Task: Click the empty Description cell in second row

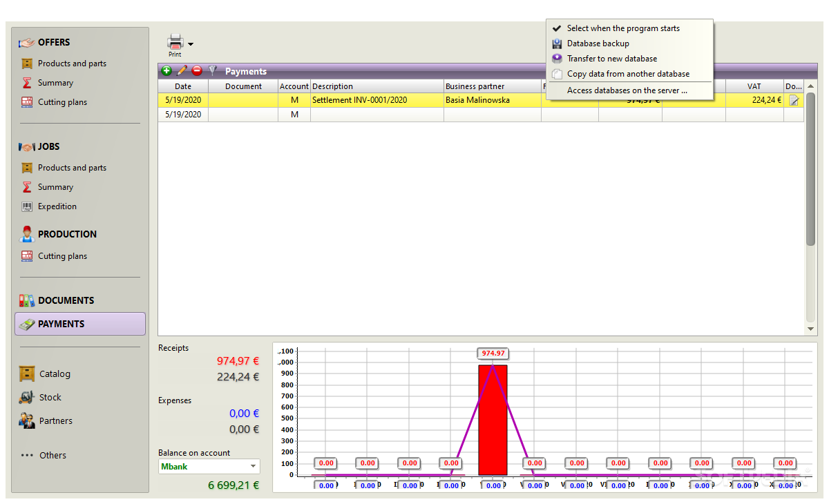Action: pos(377,115)
